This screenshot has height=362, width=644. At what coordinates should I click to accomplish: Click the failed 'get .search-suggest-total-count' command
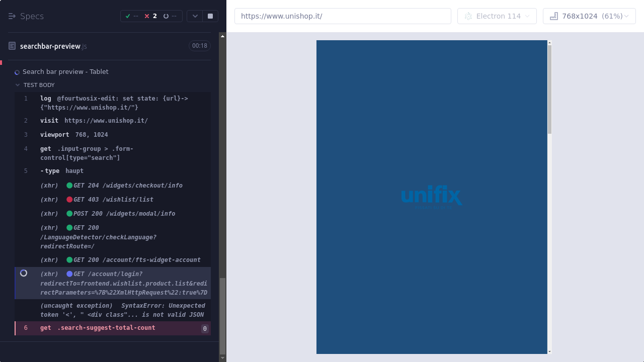98,328
